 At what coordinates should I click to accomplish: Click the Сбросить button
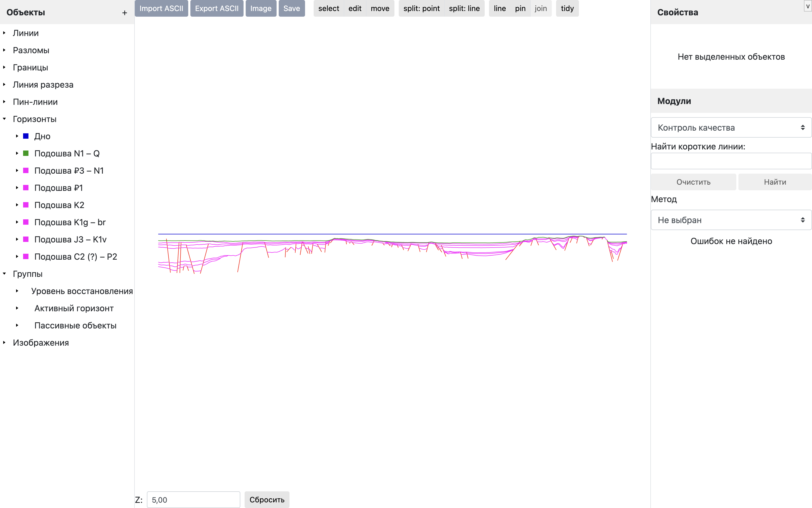[267, 500]
